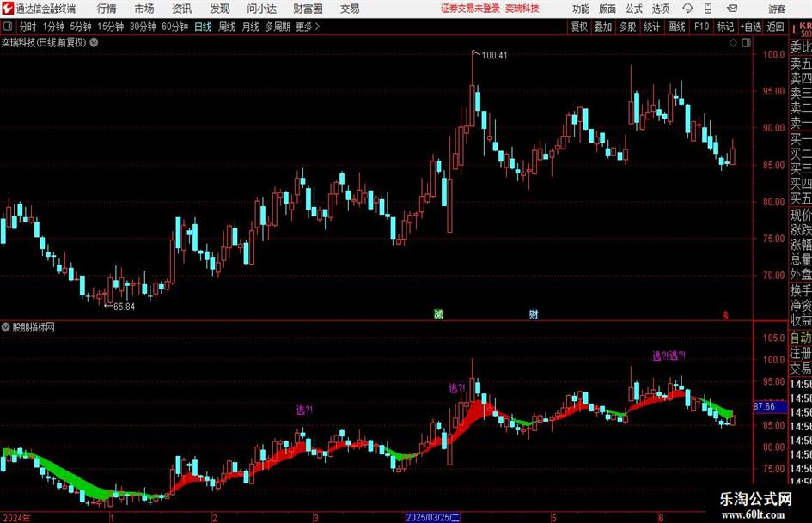This screenshot has height=523, width=812.
Task: Click the 统计 statistics button
Action: tap(651, 27)
